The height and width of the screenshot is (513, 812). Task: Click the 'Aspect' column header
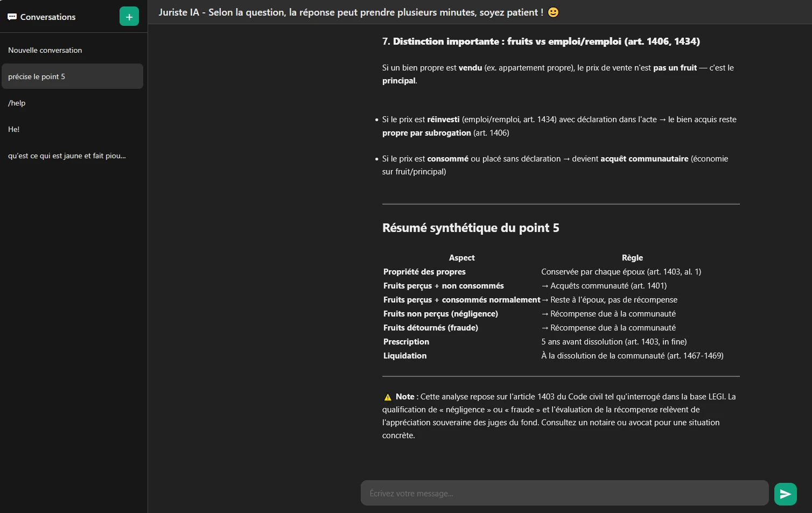(x=461, y=258)
